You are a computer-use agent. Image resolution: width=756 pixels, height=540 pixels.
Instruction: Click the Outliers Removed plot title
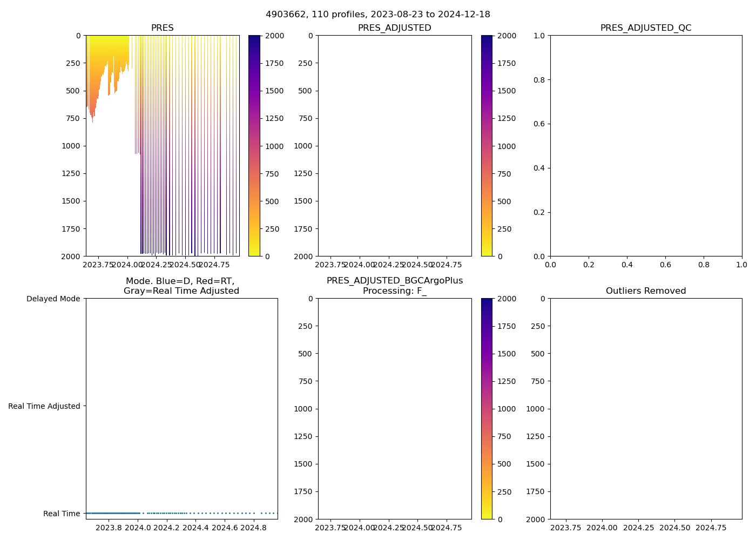click(646, 291)
